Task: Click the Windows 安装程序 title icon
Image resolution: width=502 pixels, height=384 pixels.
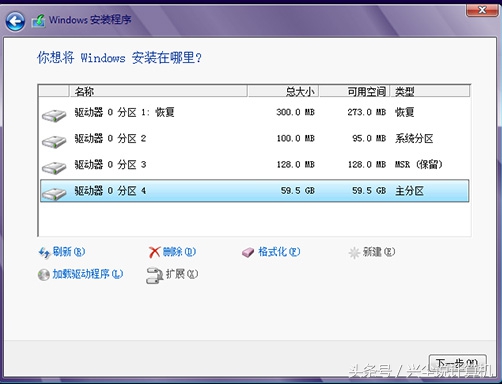Action: click(38, 21)
